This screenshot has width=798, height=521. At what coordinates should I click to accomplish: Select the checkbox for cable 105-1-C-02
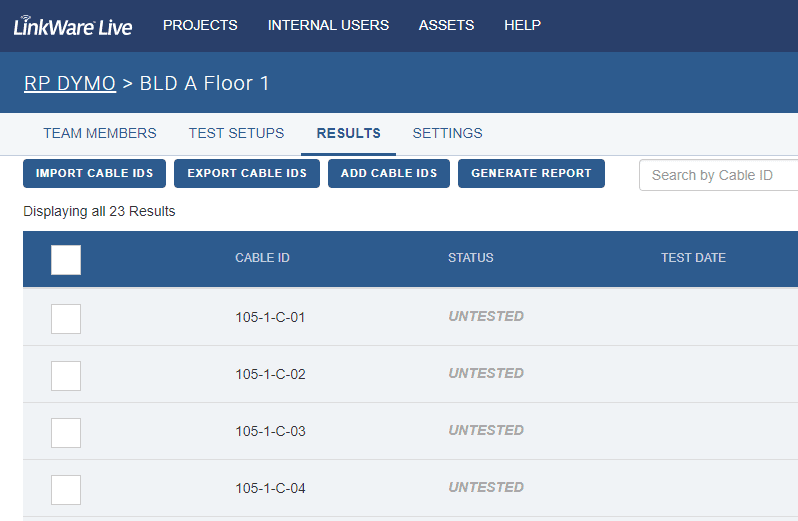coord(66,375)
